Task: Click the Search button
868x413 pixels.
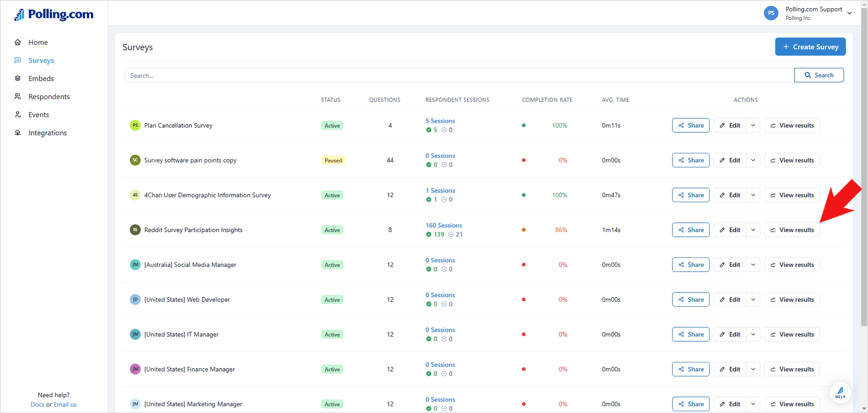Action: 819,75
